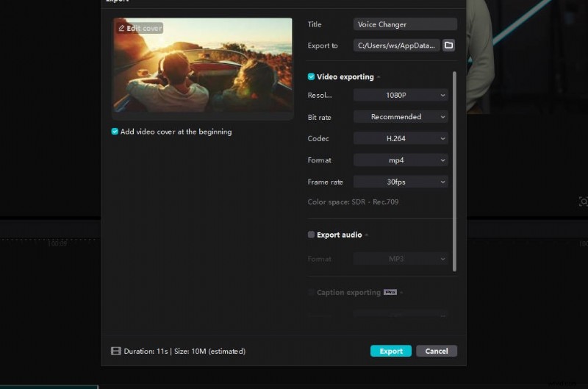Expand the Codec H.264 dropdown
The height and width of the screenshot is (389, 588).
pyautogui.click(x=401, y=138)
